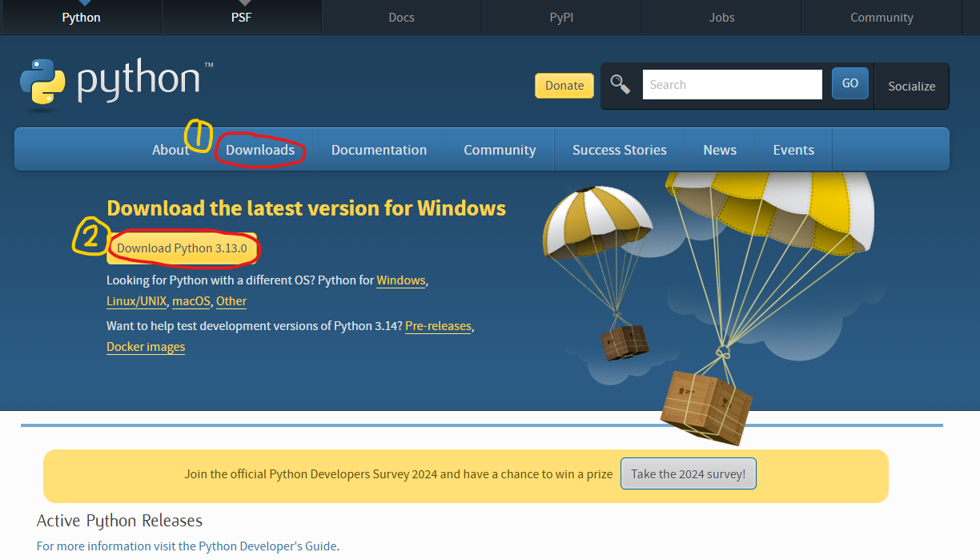Open the Pre-releases link
The width and height of the screenshot is (980, 560).
(x=438, y=326)
